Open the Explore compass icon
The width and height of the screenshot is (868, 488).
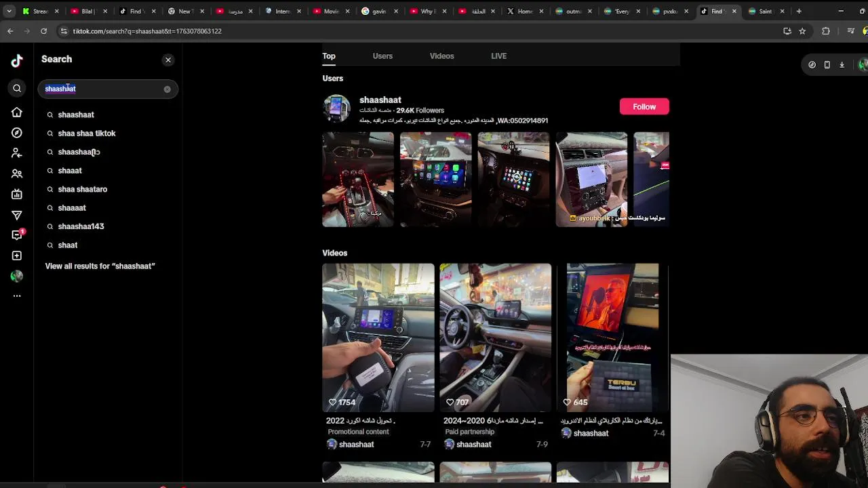[x=17, y=133]
